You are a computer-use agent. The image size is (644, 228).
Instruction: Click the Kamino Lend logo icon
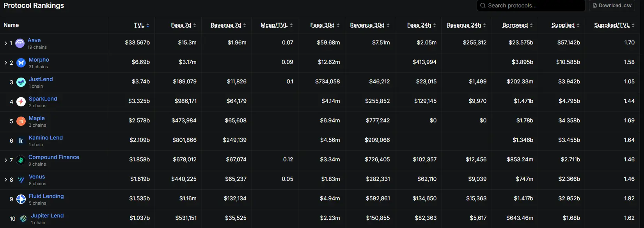(x=21, y=141)
